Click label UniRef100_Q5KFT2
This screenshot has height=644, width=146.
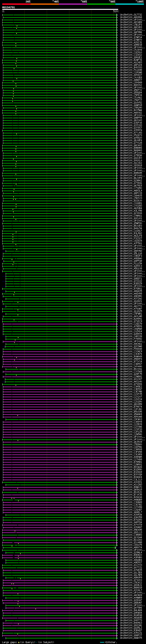(x=131, y=90)
